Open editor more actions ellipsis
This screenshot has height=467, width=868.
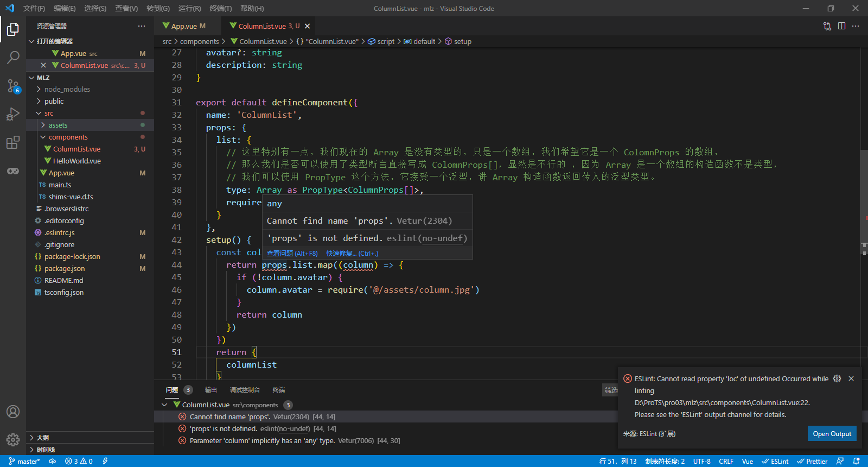pos(856,26)
